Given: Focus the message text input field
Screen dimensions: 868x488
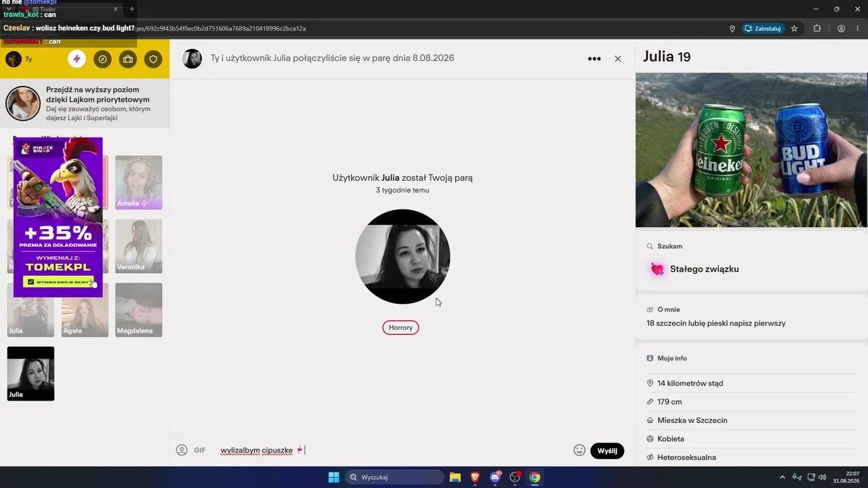Looking at the screenshot, I should pos(393,450).
